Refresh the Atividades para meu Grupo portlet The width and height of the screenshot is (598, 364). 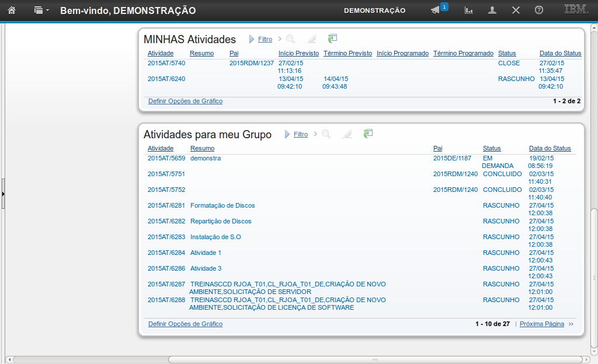(x=367, y=134)
